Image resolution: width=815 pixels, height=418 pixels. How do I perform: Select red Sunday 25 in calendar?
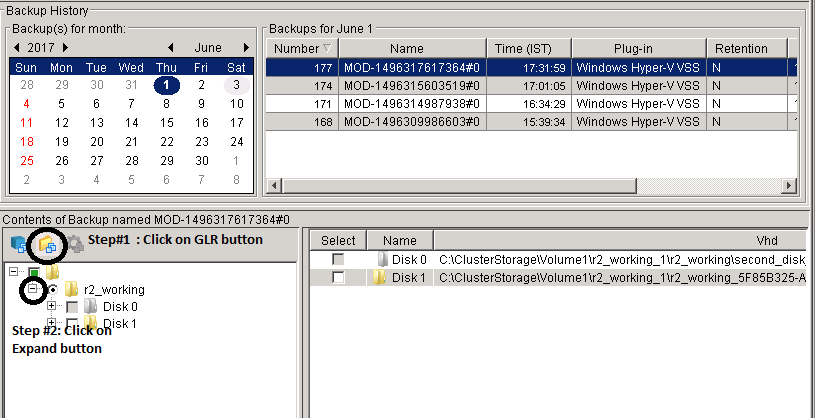point(27,161)
